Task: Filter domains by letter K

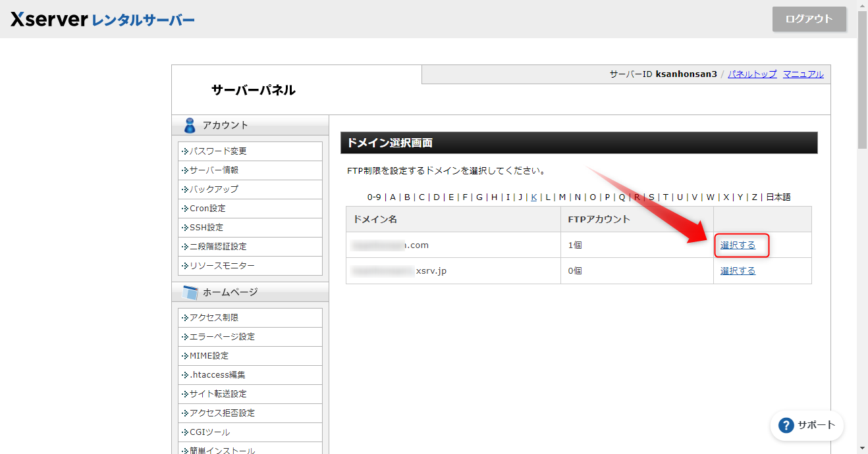Action: [x=533, y=197]
